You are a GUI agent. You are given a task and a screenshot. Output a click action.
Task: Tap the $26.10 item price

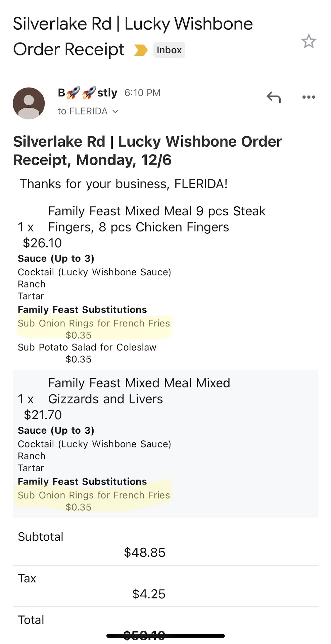tap(42, 243)
